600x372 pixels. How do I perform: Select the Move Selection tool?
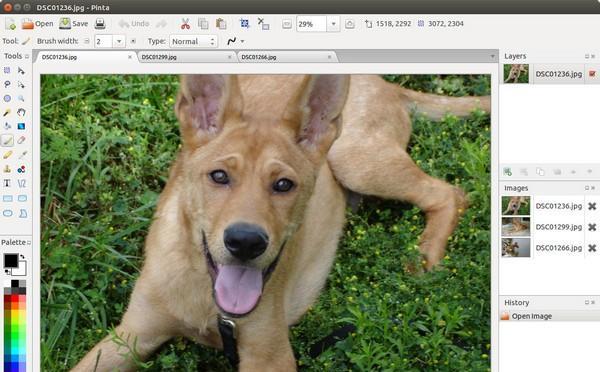[x=21, y=85]
